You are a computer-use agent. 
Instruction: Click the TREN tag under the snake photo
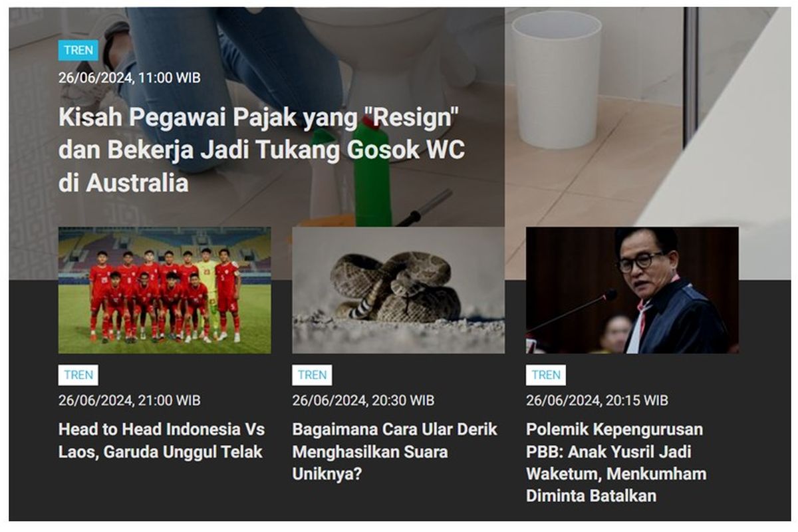312,375
